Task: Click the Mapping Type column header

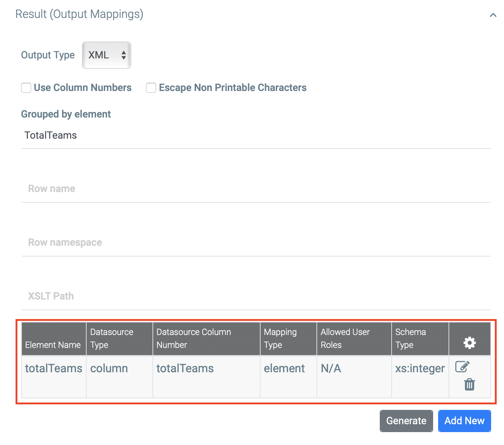Action: (x=289, y=339)
